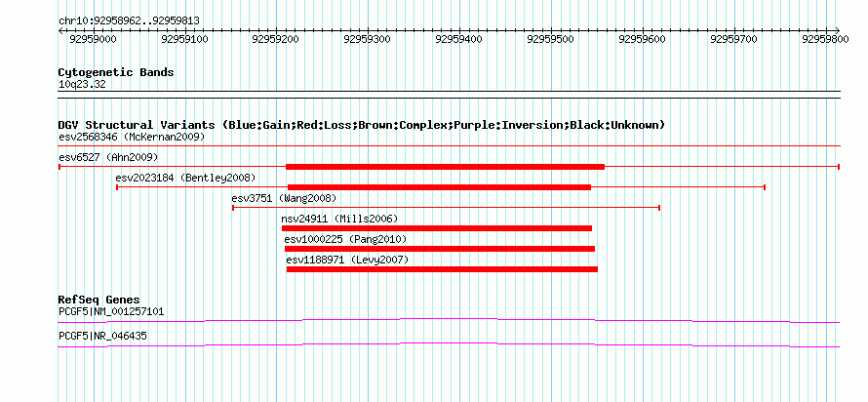Click the 10q23.32 cytogenetic band label

coord(82,85)
